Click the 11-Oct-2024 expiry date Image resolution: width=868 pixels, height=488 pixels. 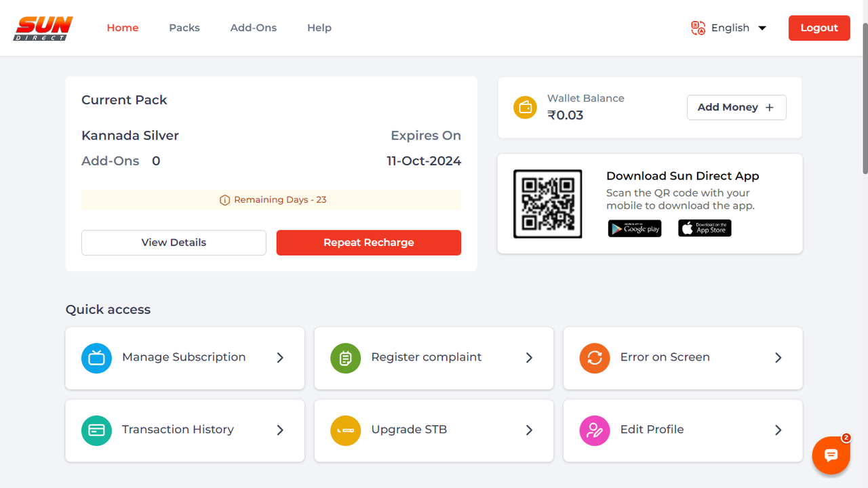pyautogui.click(x=424, y=161)
